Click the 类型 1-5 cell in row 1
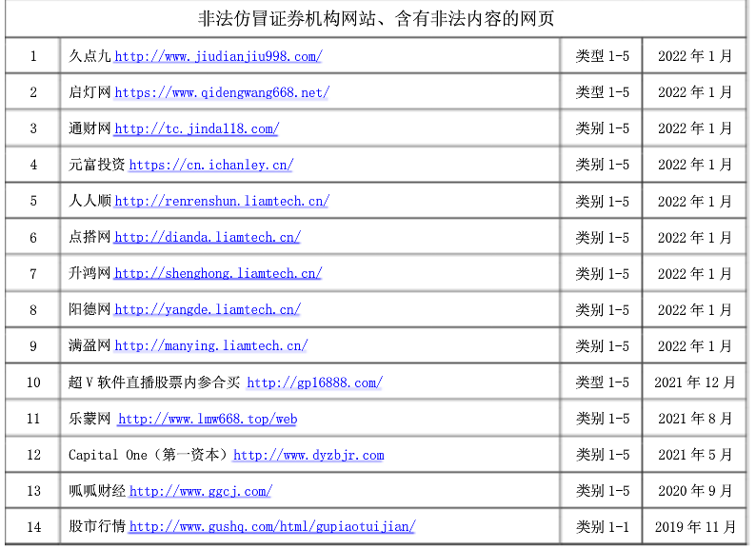Viewport: 756px width, 549px height. pos(602,56)
